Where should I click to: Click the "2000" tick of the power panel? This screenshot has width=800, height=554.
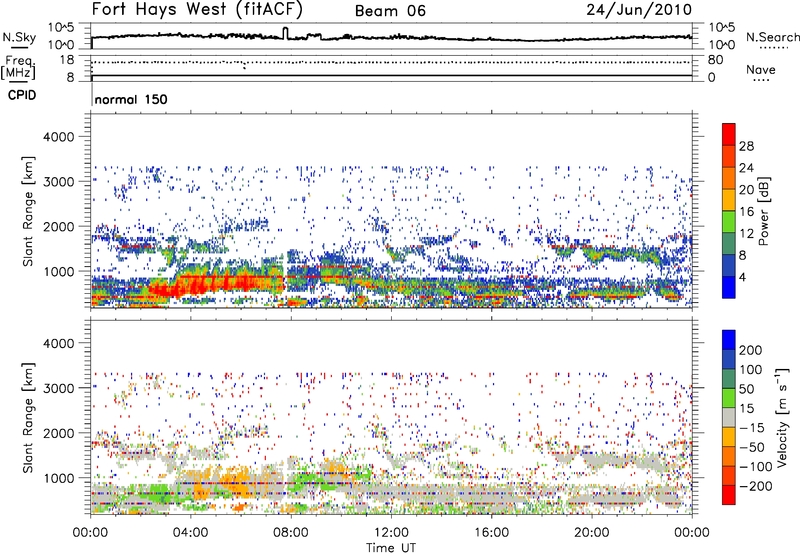point(58,226)
